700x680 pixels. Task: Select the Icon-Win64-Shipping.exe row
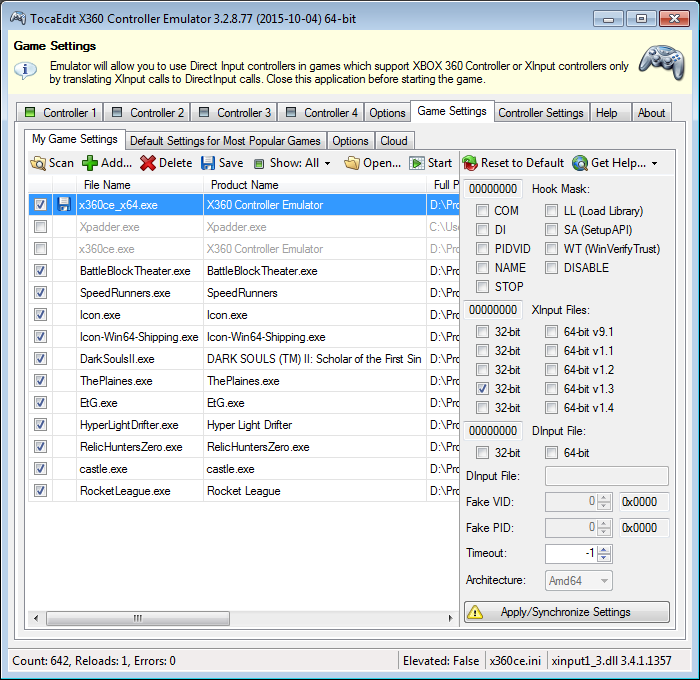pos(244,337)
